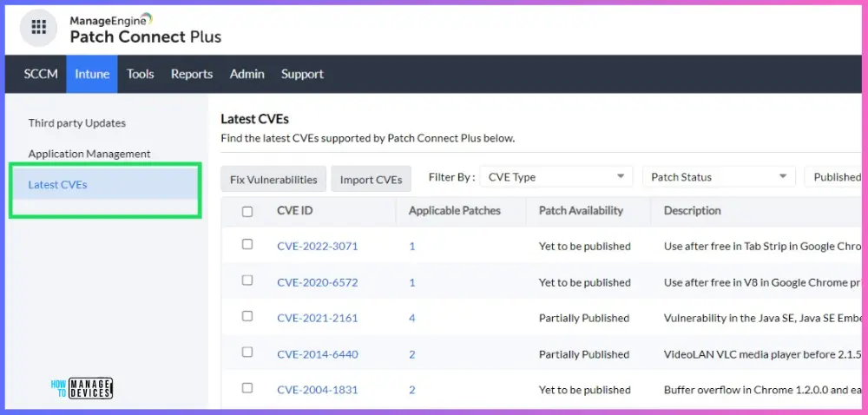
Task: Sort by the CVE ID column header
Action: (x=294, y=211)
